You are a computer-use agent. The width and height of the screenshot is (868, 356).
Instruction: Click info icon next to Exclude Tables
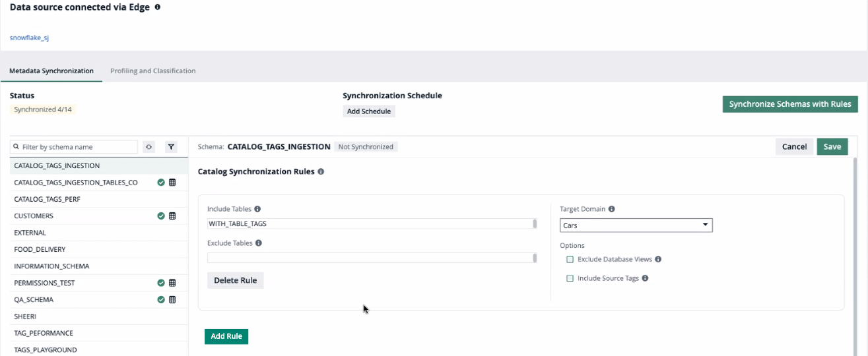258,243
